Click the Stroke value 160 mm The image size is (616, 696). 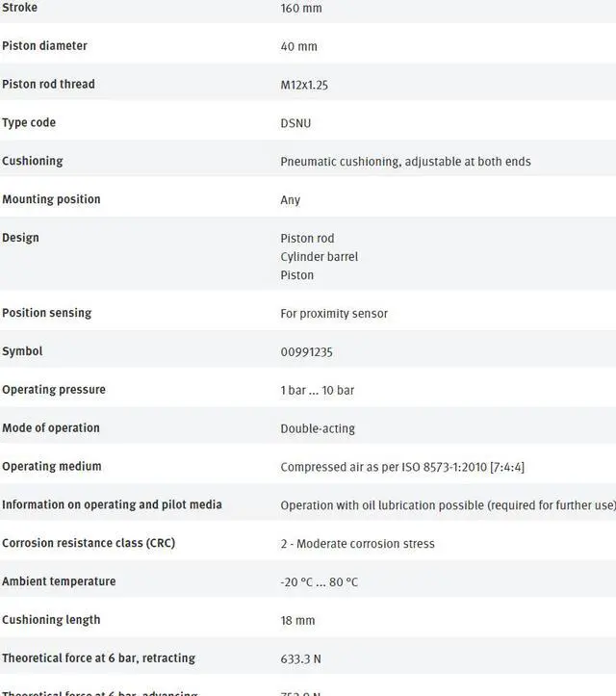point(301,8)
